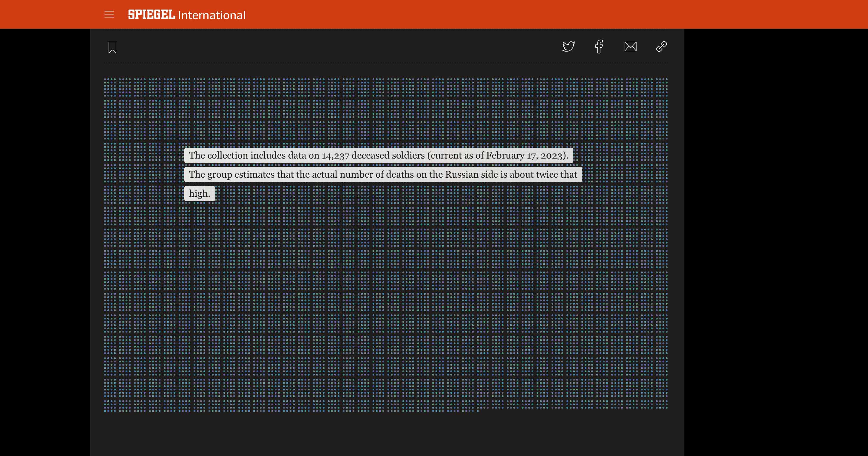Click the 'high.' annotation text box
The image size is (868, 456).
coord(200,194)
